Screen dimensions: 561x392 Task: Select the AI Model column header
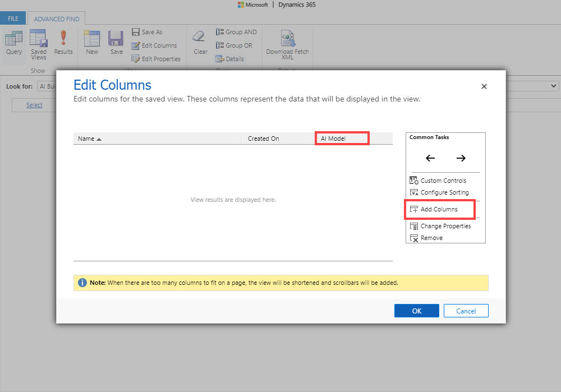(x=342, y=138)
